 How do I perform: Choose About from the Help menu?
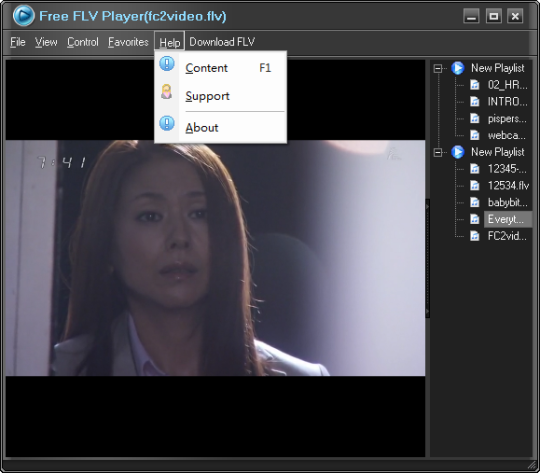[x=220, y=128]
